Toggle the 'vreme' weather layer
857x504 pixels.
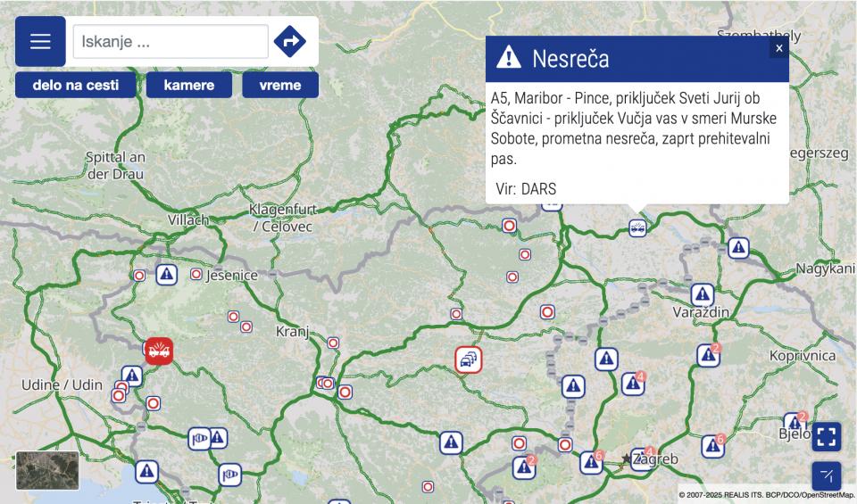280,86
